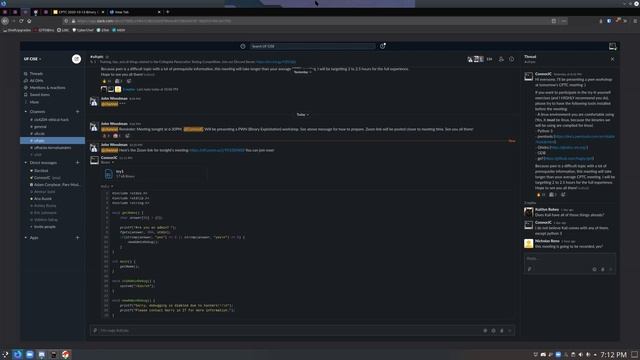Click the thumbs-up reaction on the Reminder message
The image size is (640, 360).
click(x=106, y=136)
